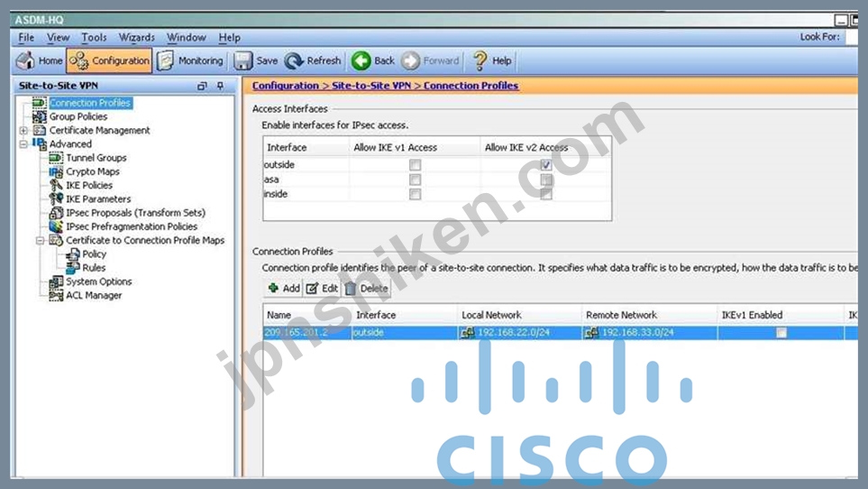Enable IKE v1 access on asa
The image size is (868, 489).
click(415, 180)
